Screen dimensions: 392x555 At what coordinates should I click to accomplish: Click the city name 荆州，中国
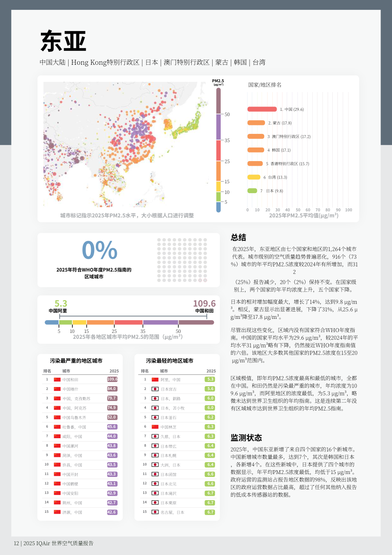click(x=72, y=503)
